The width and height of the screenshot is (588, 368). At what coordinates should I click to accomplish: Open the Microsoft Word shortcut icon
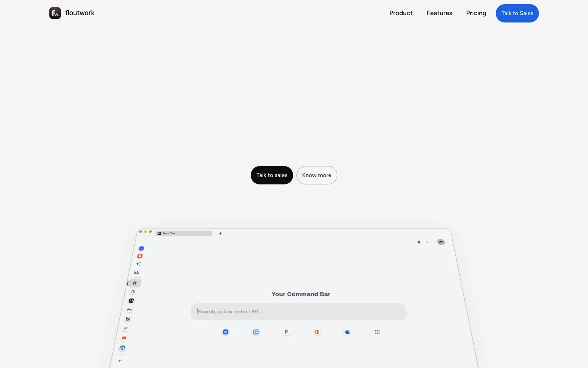click(x=347, y=332)
